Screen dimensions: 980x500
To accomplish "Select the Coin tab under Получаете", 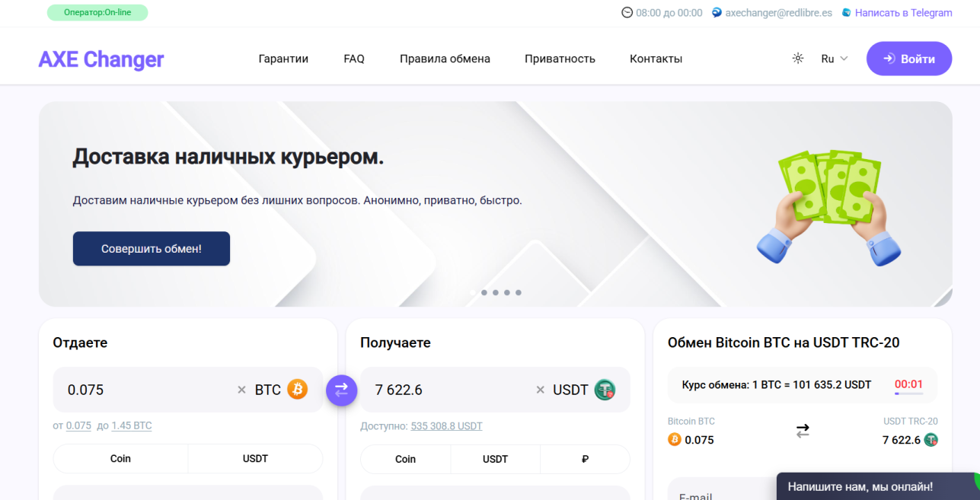I will (x=405, y=459).
